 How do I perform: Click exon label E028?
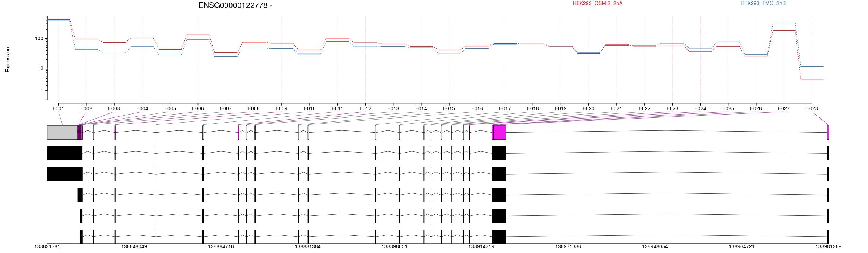click(812, 108)
